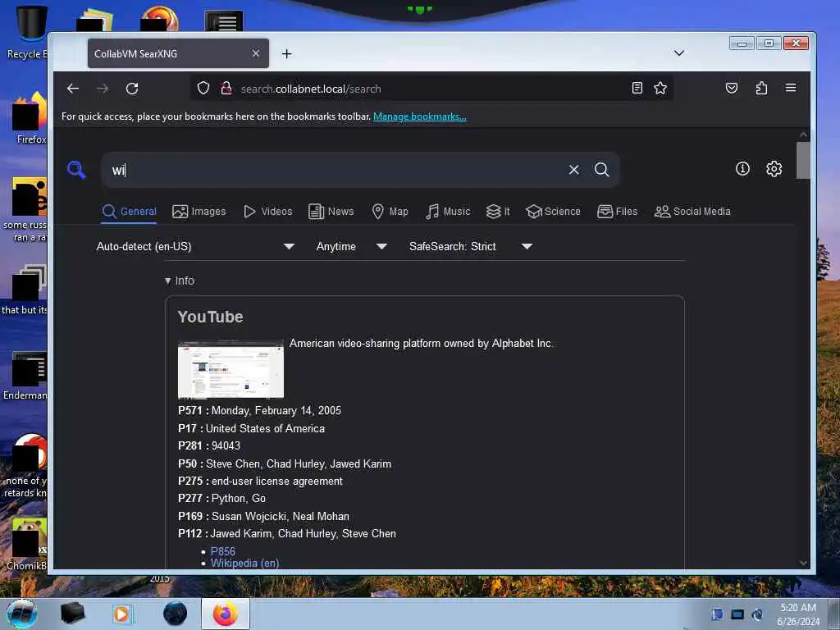Click the YouTube infobox heading

point(211,317)
